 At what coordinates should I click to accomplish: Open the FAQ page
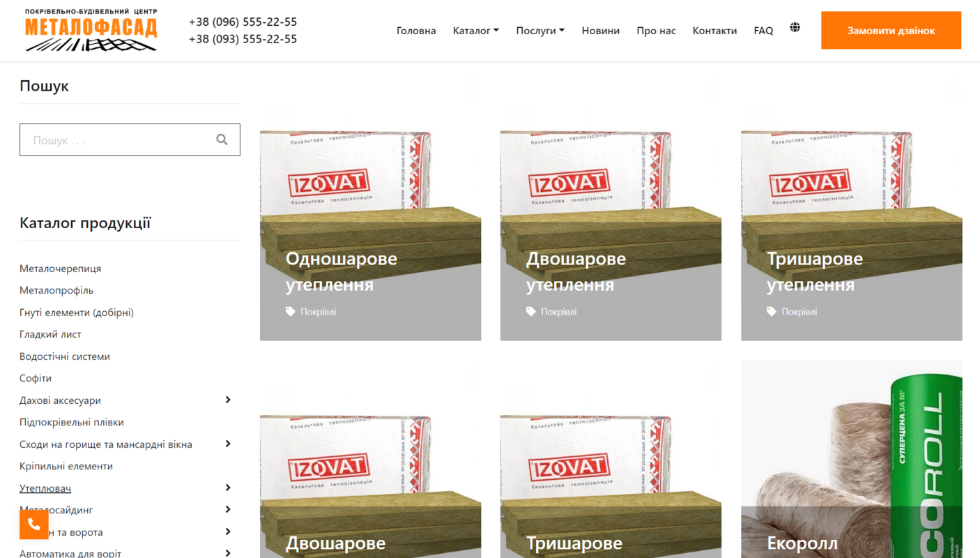tap(763, 31)
